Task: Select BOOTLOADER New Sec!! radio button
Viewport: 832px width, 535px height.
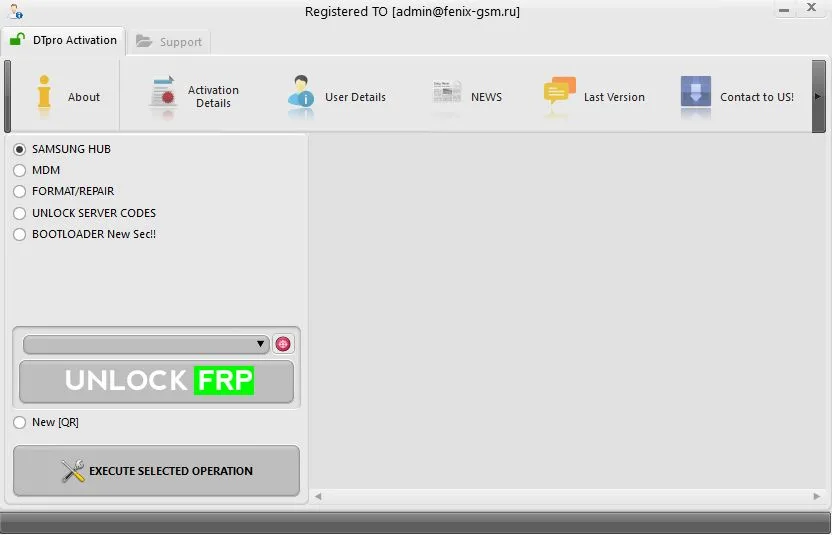Action: point(20,235)
